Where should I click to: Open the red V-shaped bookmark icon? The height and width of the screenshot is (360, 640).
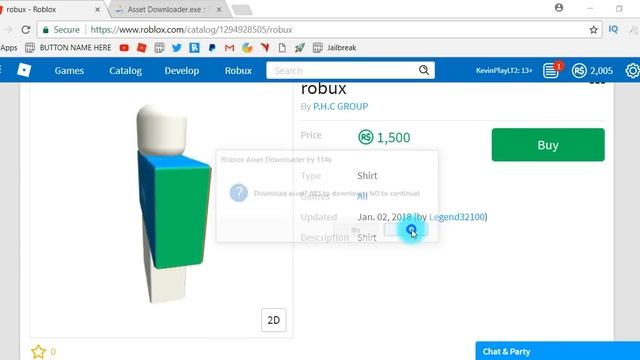click(x=264, y=48)
